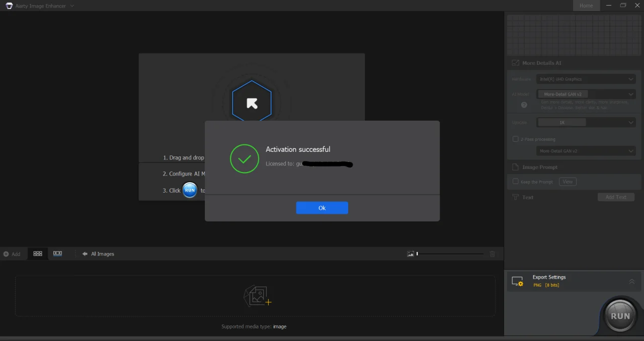644x341 pixels.
Task: Click the trash delete icon
Action: (493, 254)
